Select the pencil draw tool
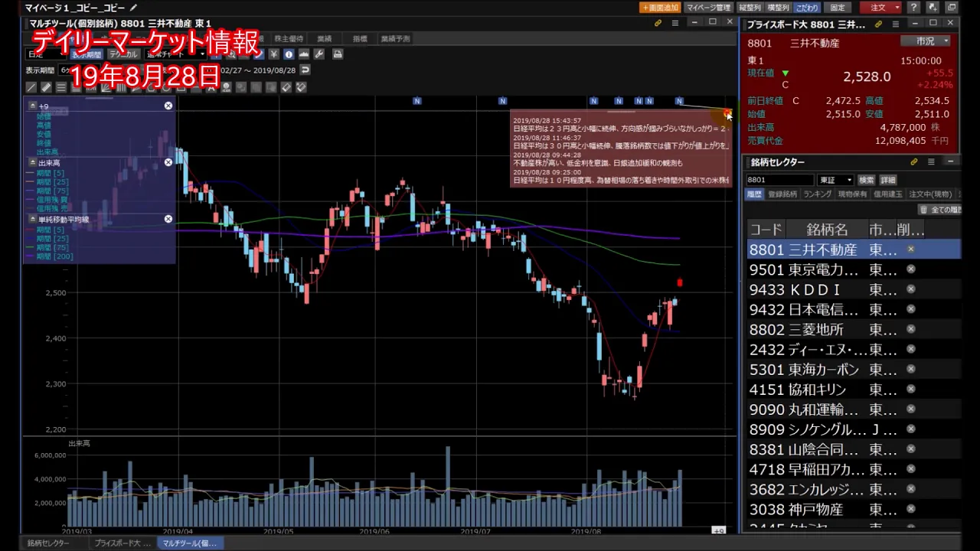Screen dimensions: 980x551 (46, 87)
